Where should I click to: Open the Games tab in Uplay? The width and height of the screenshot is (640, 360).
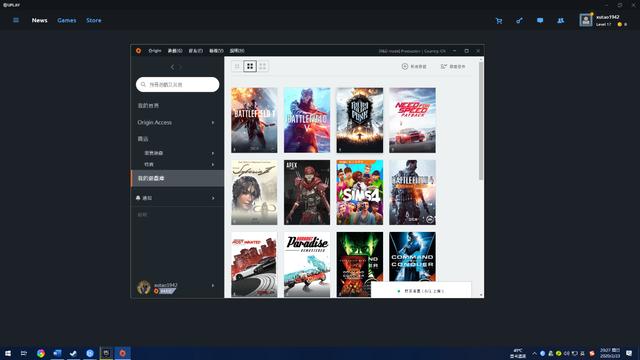67,20
